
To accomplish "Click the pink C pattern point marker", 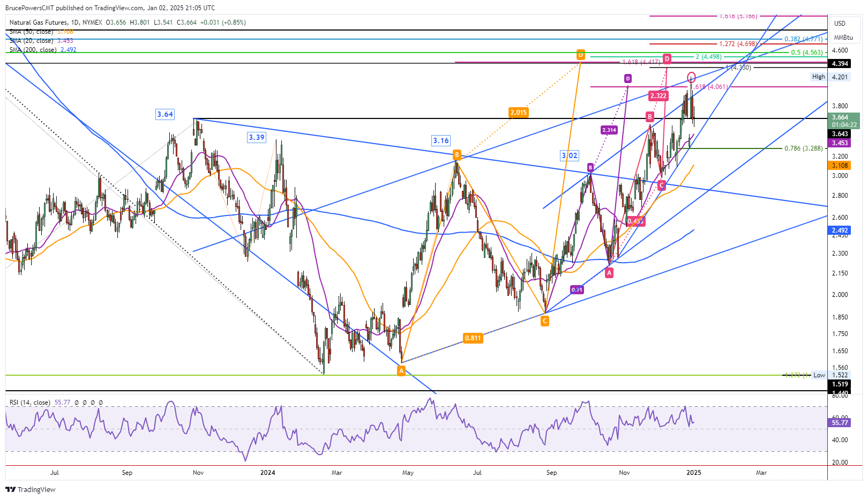I will [x=662, y=185].
